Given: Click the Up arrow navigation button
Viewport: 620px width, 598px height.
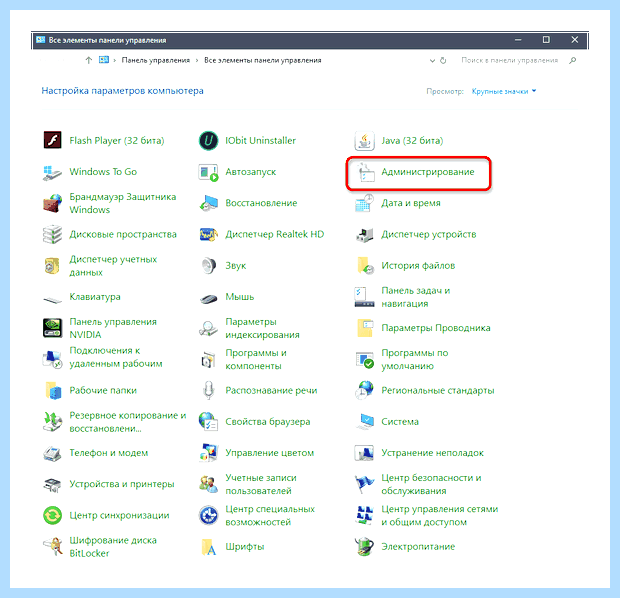Looking at the screenshot, I should click(89, 61).
